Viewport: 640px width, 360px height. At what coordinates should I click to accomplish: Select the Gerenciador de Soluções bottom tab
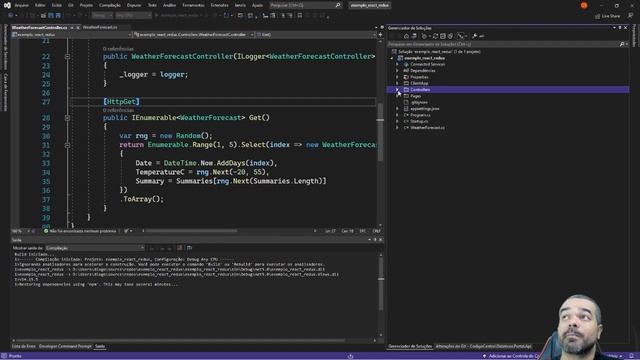tap(410, 347)
